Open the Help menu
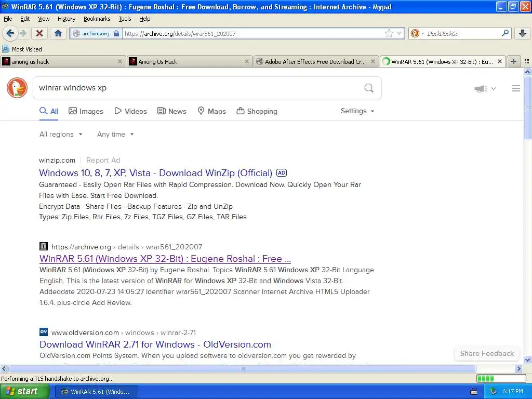This screenshot has height=399, width=532. click(144, 19)
